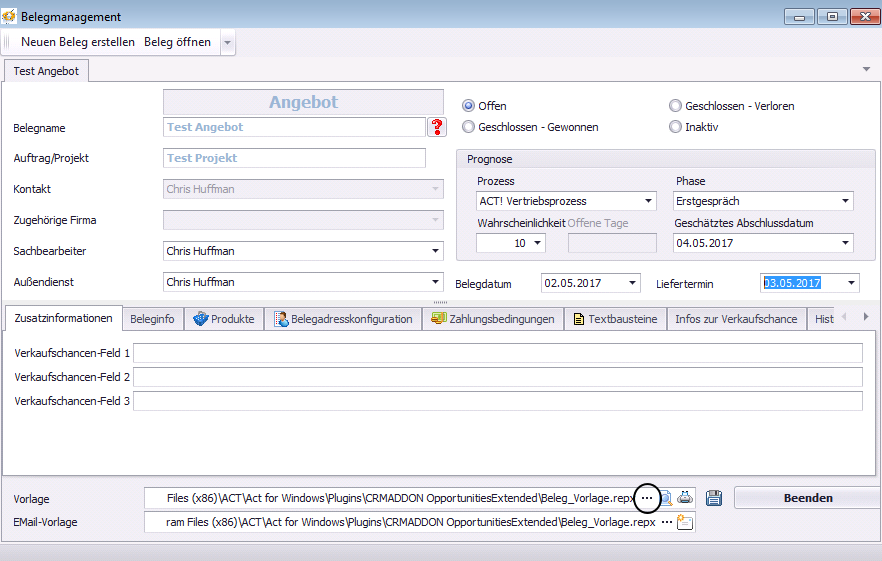
Task: Click into Verkaufschancen-Feld 3 input
Action: 498,401
